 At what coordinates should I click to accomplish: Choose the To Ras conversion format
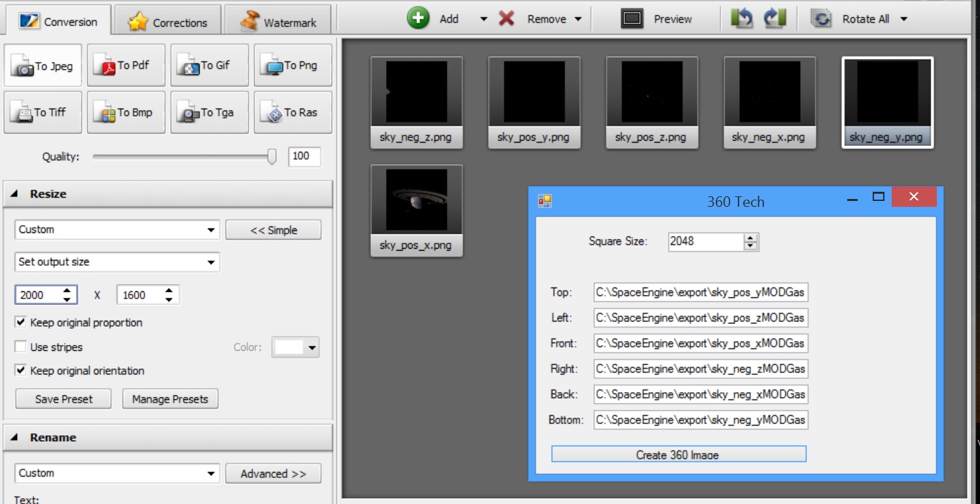click(x=293, y=113)
